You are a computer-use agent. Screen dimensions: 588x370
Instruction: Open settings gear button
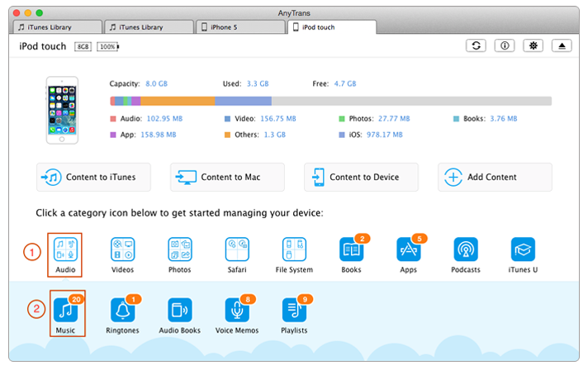[x=533, y=45]
